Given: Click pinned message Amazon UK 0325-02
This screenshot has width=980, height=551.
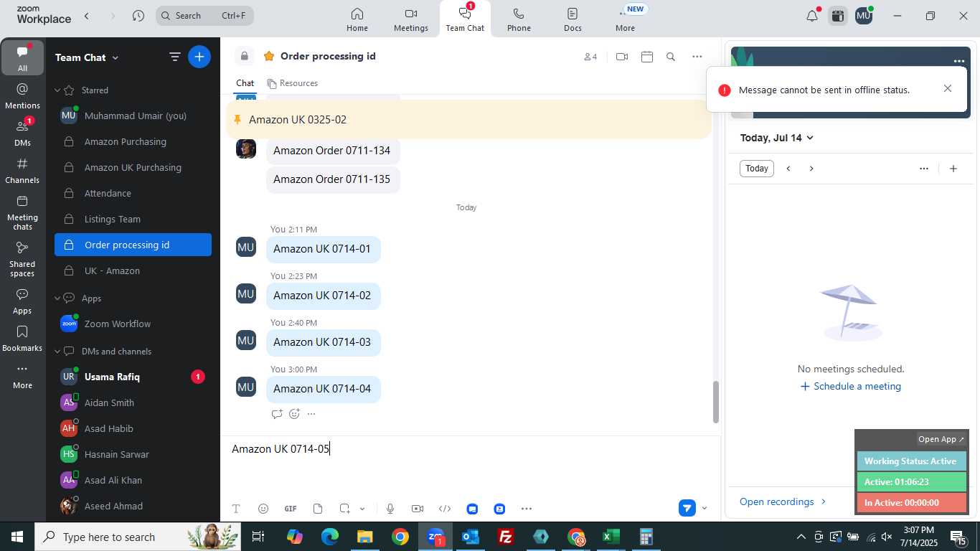Looking at the screenshot, I should 468,120.
